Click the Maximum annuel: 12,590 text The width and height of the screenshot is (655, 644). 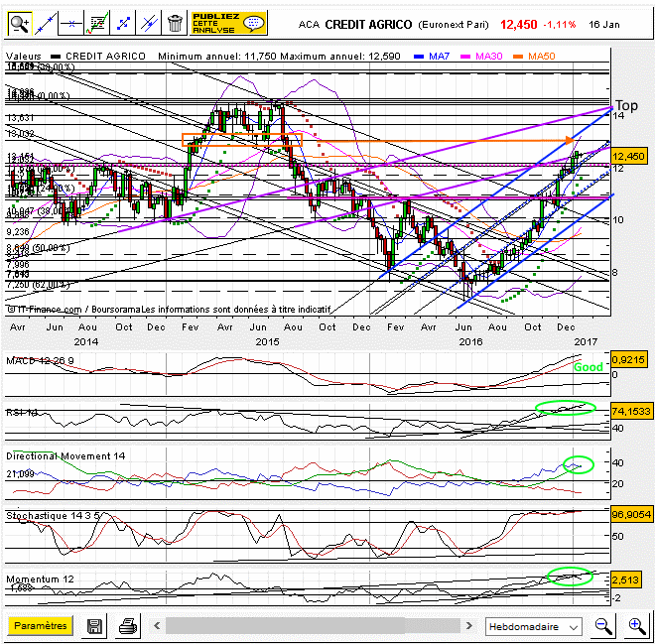340,56
